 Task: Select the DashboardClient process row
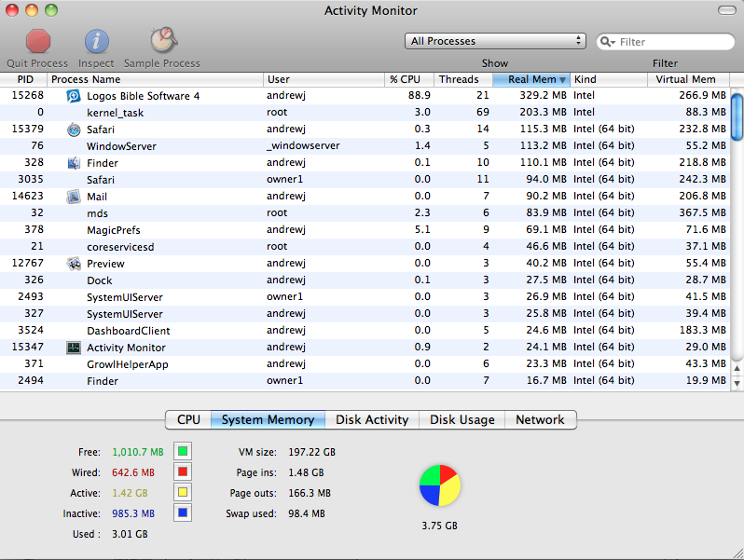[x=365, y=331]
